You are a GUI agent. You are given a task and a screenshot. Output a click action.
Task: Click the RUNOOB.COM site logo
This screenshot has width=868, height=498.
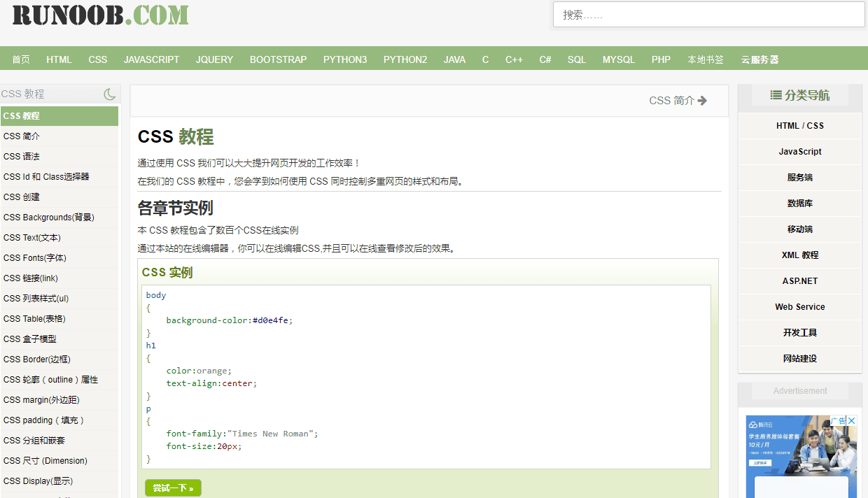pos(100,15)
